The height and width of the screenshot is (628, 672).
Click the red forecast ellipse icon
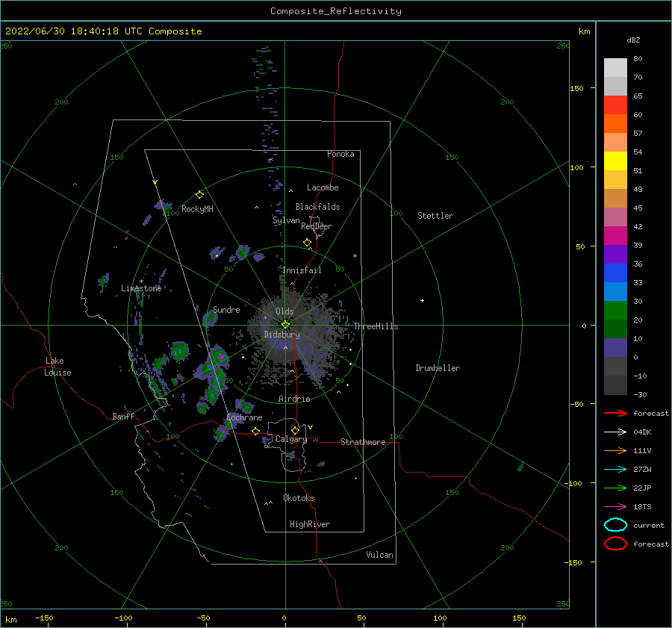pos(615,544)
